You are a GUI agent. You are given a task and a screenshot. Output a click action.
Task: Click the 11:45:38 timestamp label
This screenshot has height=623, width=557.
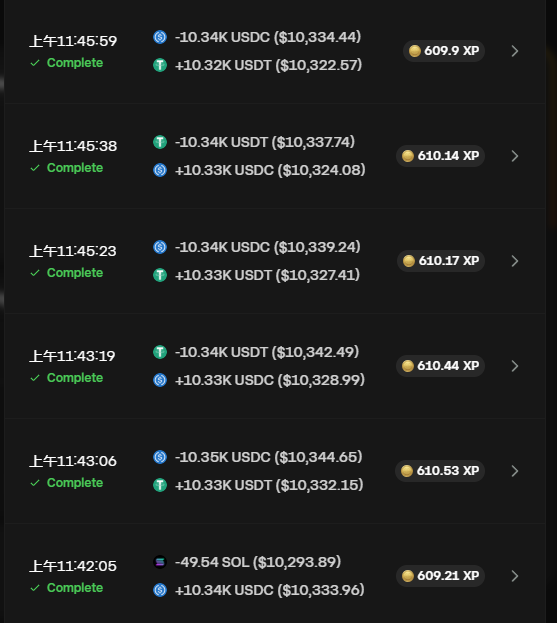click(73, 146)
